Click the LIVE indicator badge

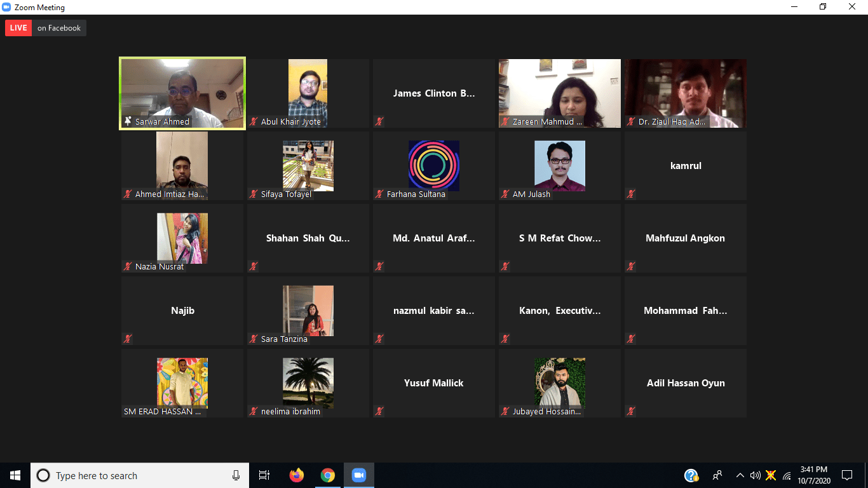pyautogui.click(x=18, y=28)
